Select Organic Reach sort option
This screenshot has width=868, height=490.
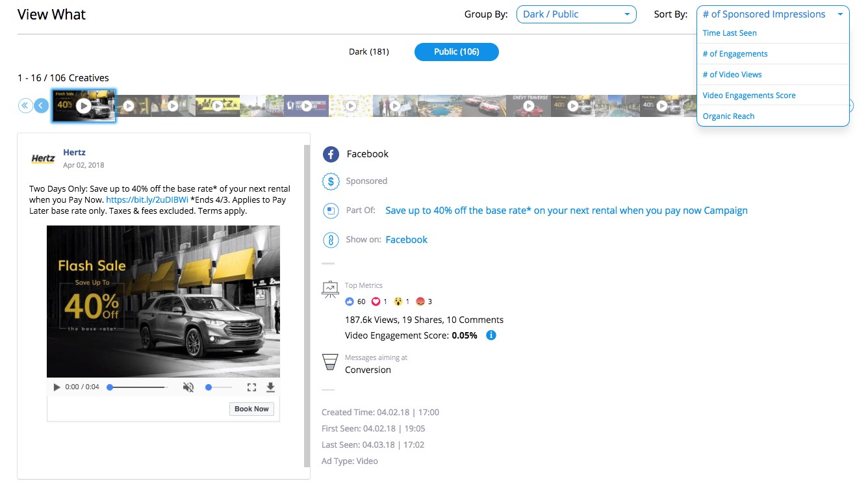(x=772, y=116)
